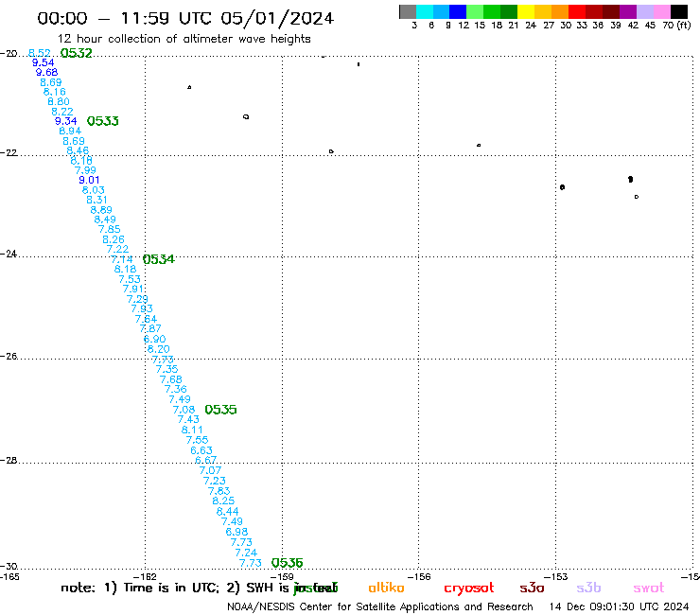Click the 0535 time stamp
The height and width of the screenshot is (615, 700).
tap(220, 410)
